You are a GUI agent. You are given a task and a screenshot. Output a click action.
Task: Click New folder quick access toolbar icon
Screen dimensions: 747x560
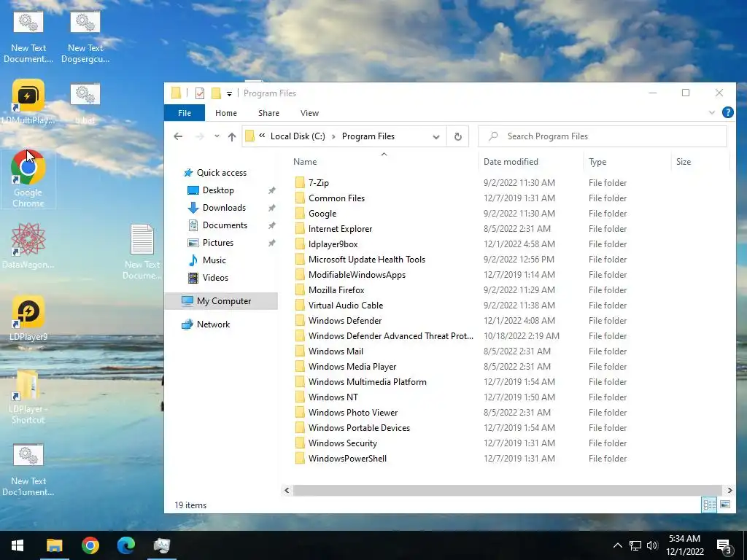216,93
